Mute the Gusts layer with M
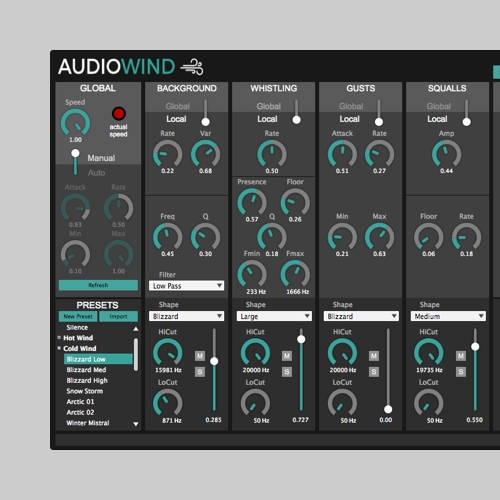Screen dimensions: 500x500 (374, 356)
